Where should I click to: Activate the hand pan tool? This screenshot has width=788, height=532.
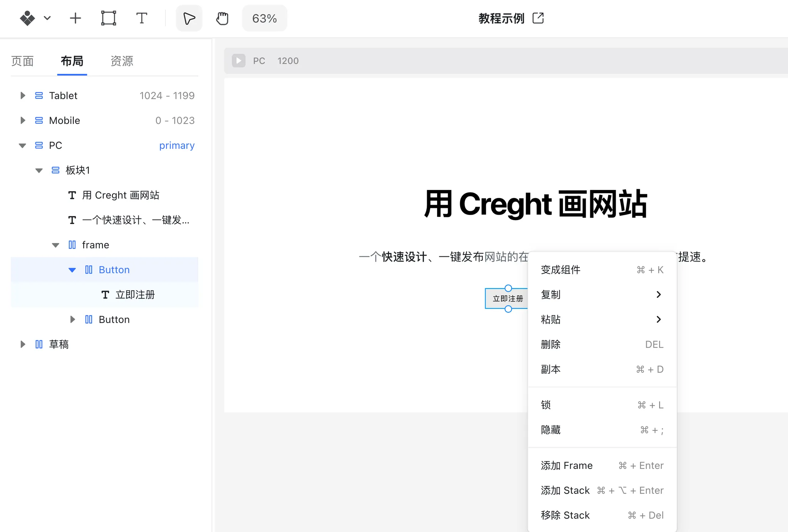coord(222,18)
